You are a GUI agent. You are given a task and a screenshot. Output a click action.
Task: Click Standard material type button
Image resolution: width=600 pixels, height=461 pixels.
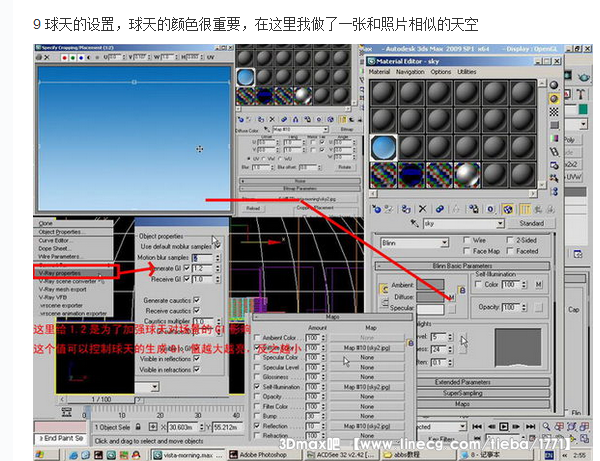pos(532,223)
